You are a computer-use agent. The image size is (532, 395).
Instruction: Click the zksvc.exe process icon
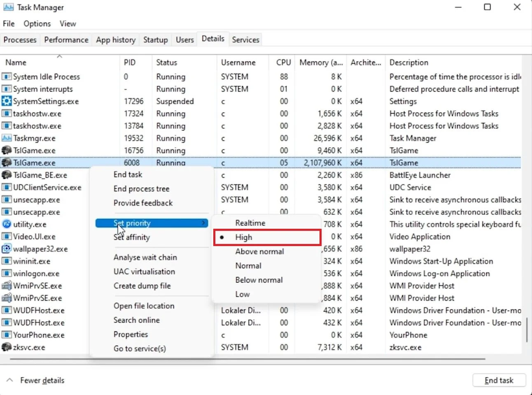(7, 347)
